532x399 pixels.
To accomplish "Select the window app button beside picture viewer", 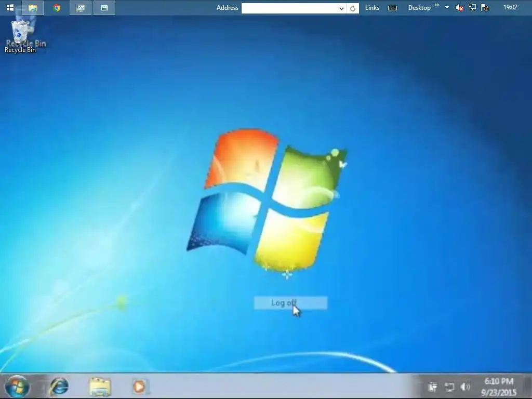I will [x=104, y=7].
